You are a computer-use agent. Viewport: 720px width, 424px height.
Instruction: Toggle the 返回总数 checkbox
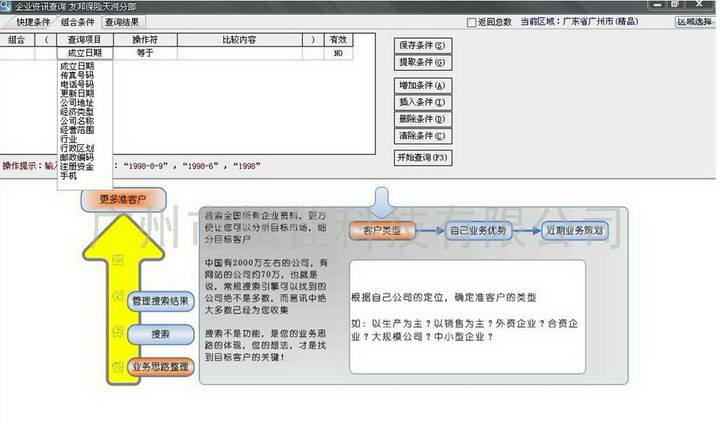pos(471,22)
